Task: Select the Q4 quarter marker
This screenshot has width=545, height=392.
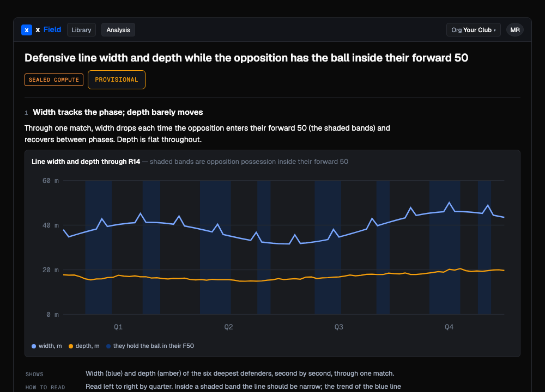Action: (x=449, y=327)
